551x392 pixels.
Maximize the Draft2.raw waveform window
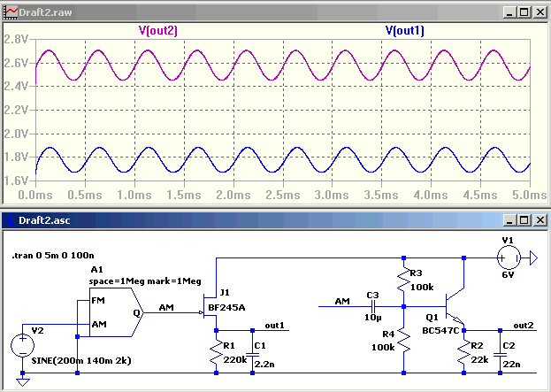pos(524,12)
